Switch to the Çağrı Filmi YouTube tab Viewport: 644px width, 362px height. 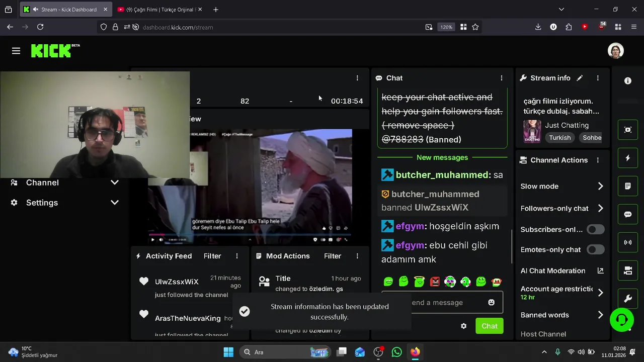(159, 9)
